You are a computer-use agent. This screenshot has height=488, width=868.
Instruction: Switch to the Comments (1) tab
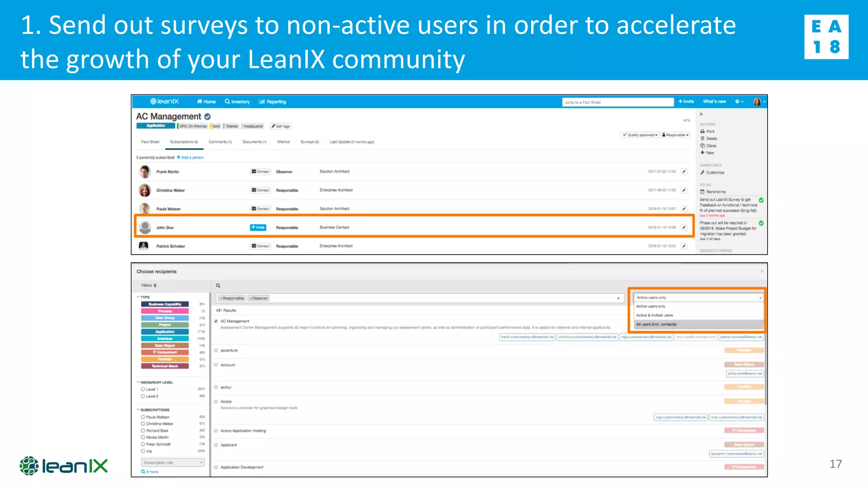click(x=220, y=142)
